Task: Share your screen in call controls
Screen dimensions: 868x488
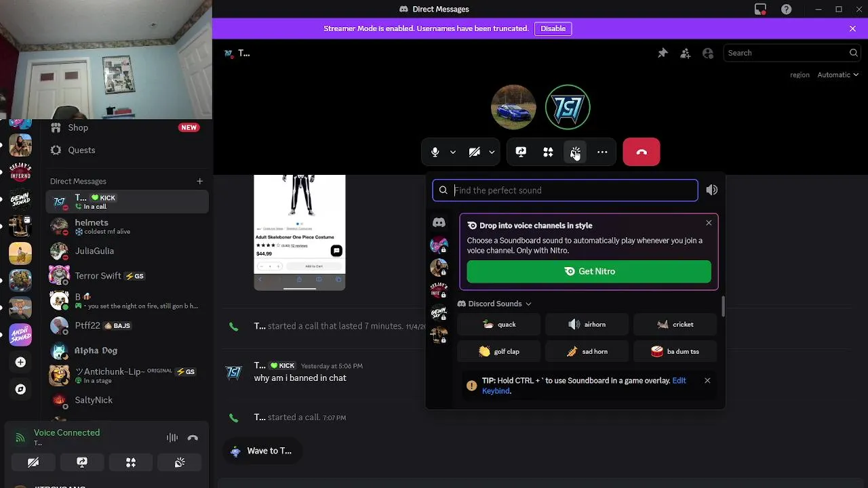Action: point(521,152)
